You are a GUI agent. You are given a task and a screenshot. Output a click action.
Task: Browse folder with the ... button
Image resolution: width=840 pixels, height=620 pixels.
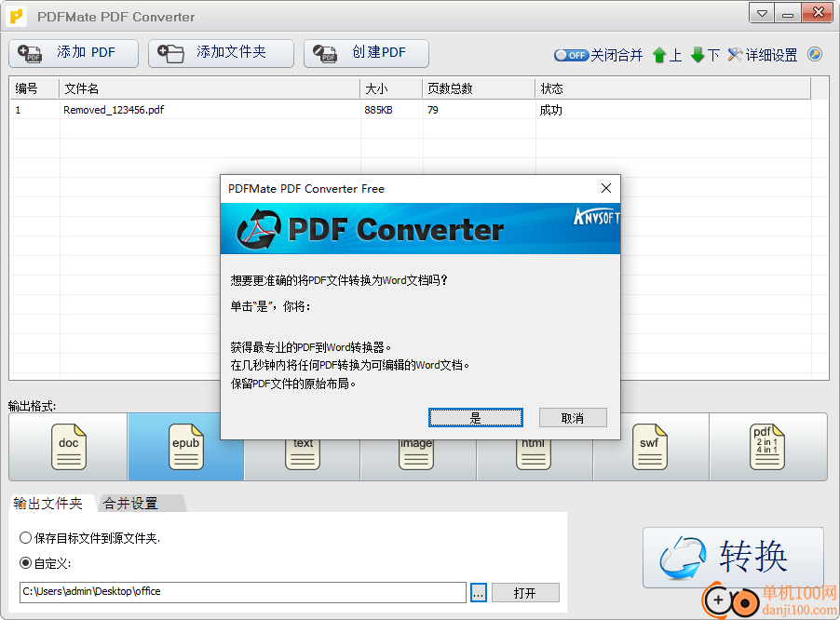tap(479, 593)
